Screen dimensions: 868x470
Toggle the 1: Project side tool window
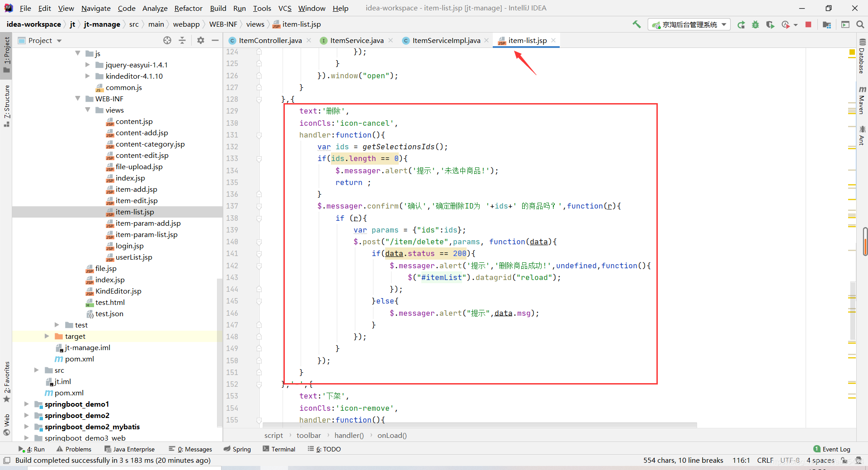click(7, 55)
